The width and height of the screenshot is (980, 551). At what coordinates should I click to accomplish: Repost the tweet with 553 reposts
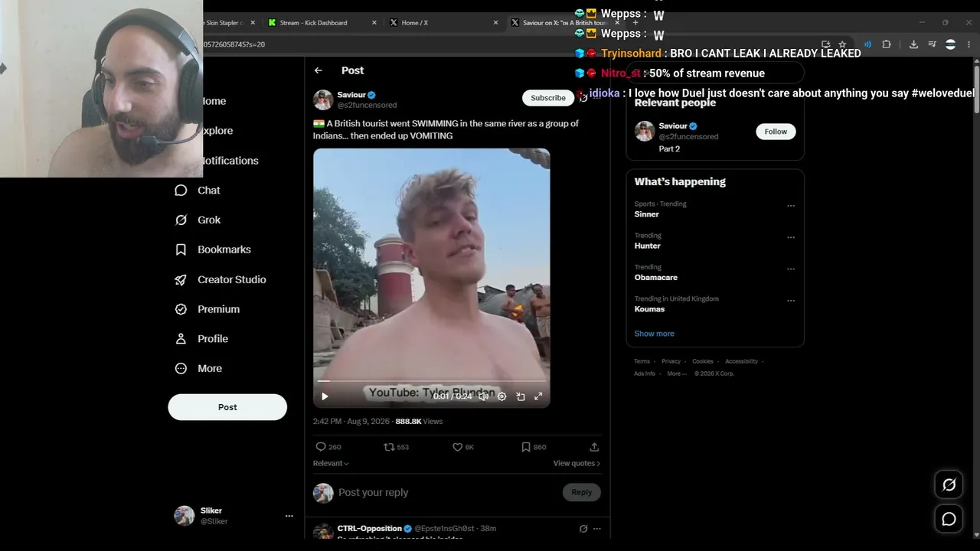pyautogui.click(x=389, y=447)
